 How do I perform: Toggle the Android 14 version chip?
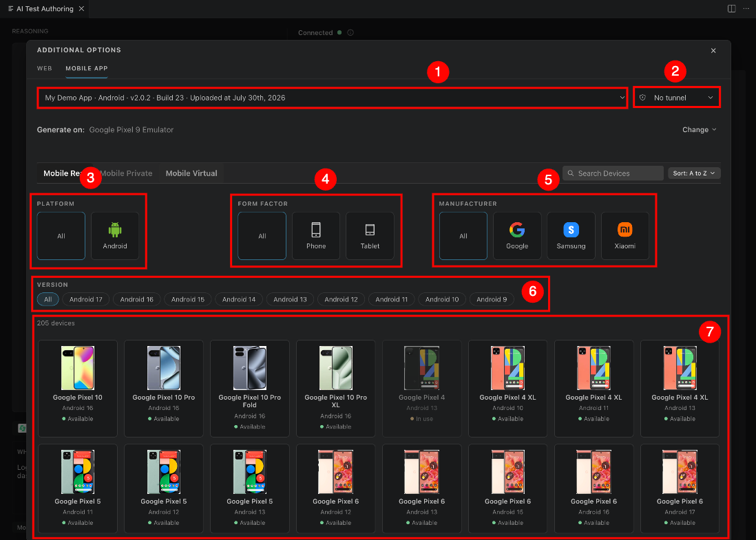[239, 300]
